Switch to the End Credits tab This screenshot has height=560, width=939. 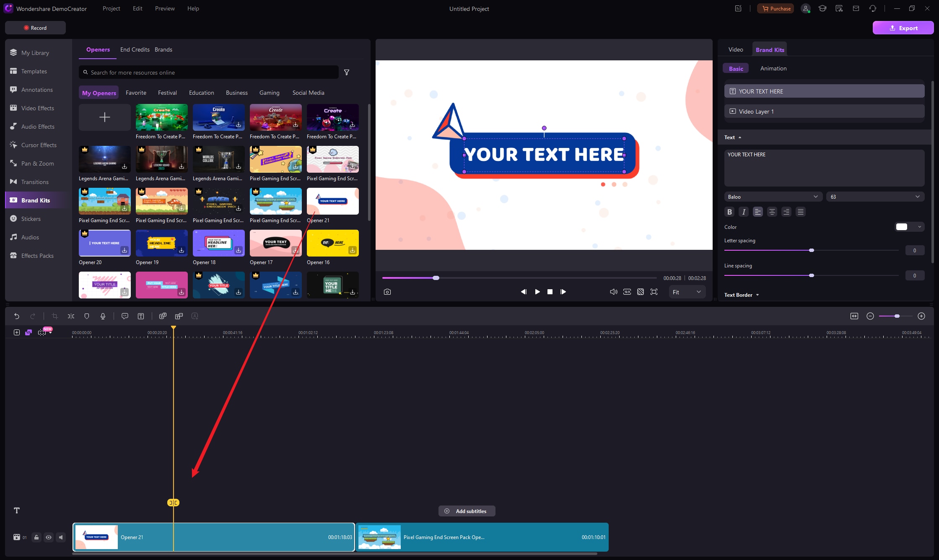pyautogui.click(x=135, y=49)
